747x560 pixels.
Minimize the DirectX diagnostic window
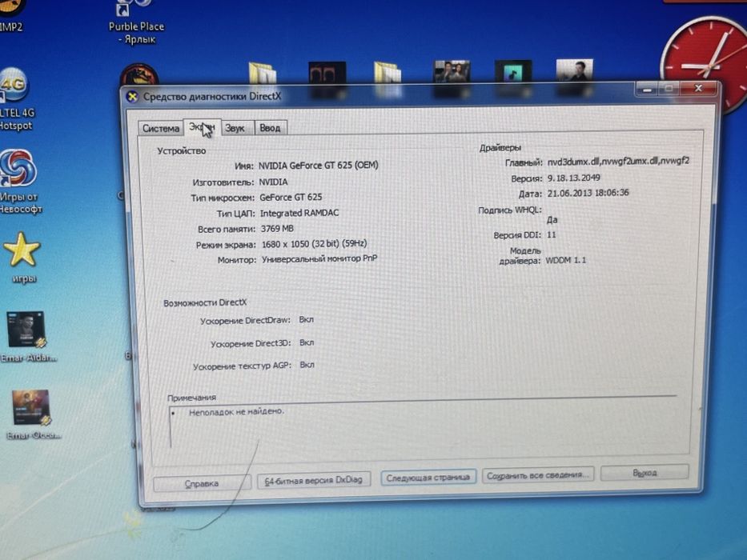[x=647, y=89]
